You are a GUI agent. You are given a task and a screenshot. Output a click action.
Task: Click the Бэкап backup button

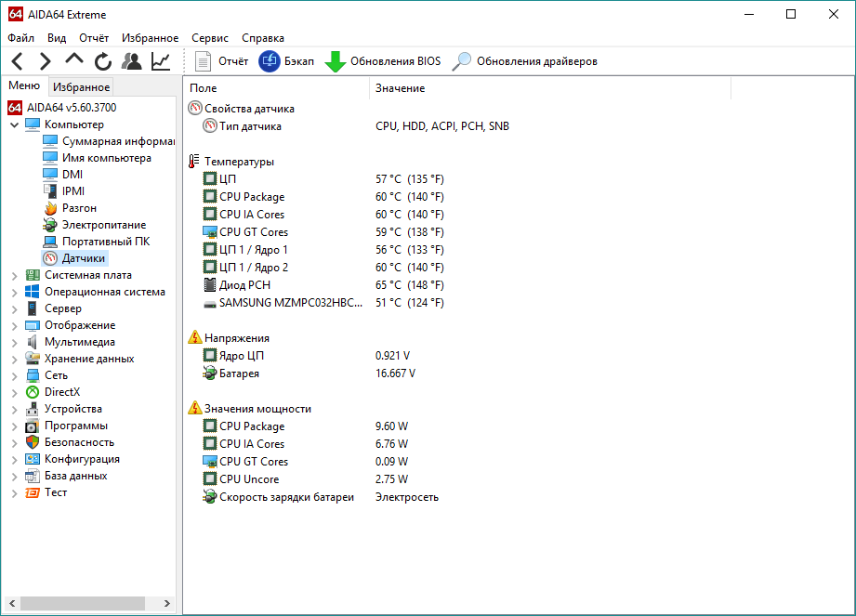286,61
